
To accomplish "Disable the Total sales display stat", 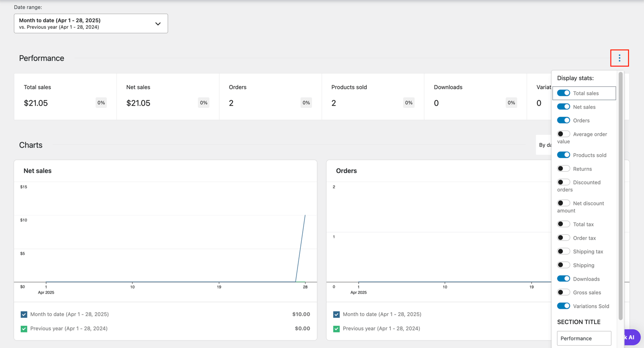I will 563,93.
